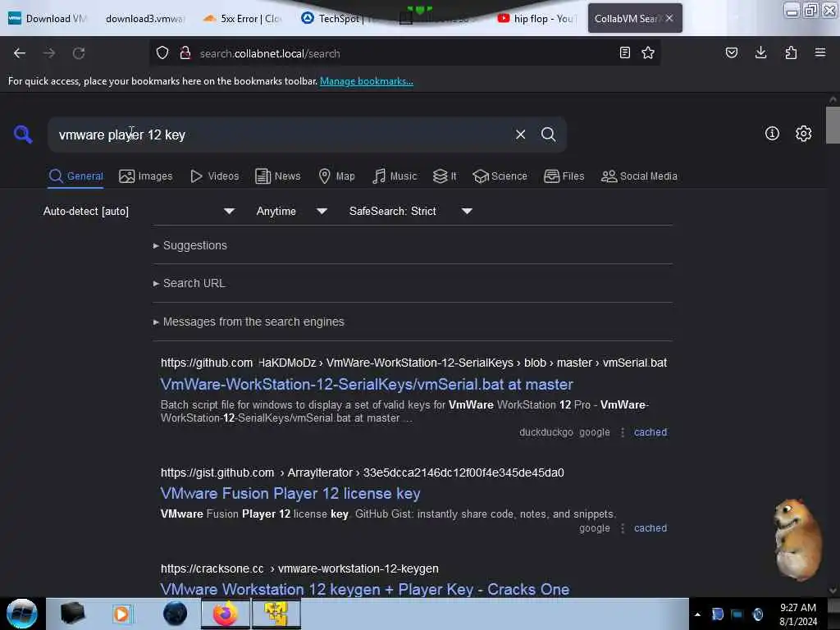Click the blue search engine logo icon
The height and width of the screenshot is (630, 840).
[23, 134]
